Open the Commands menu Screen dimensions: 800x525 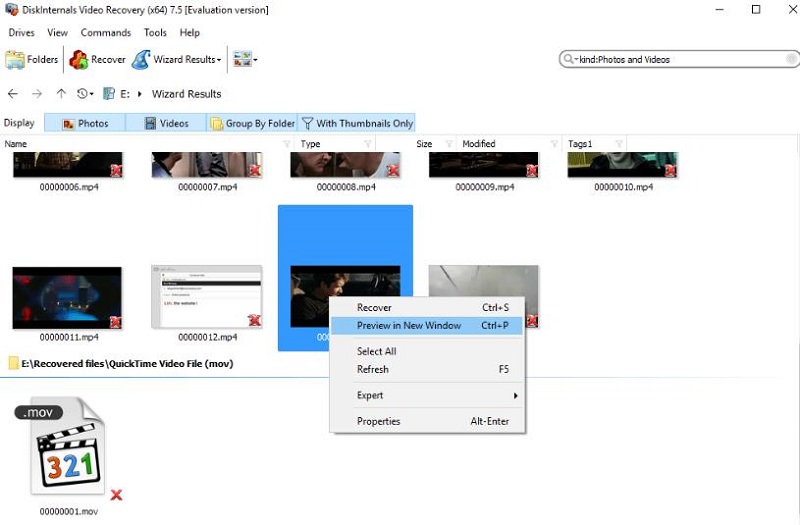pyautogui.click(x=106, y=33)
